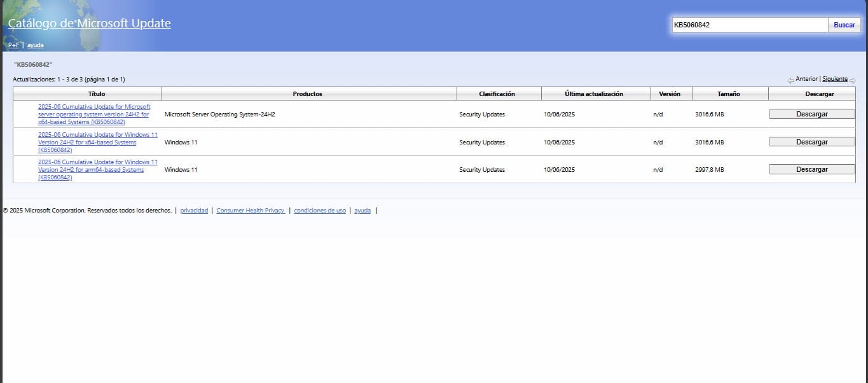This screenshot has height=383, width=868.
Task: Open the Windows 11 arm64-based update link
Action: [x=98, y=169]
